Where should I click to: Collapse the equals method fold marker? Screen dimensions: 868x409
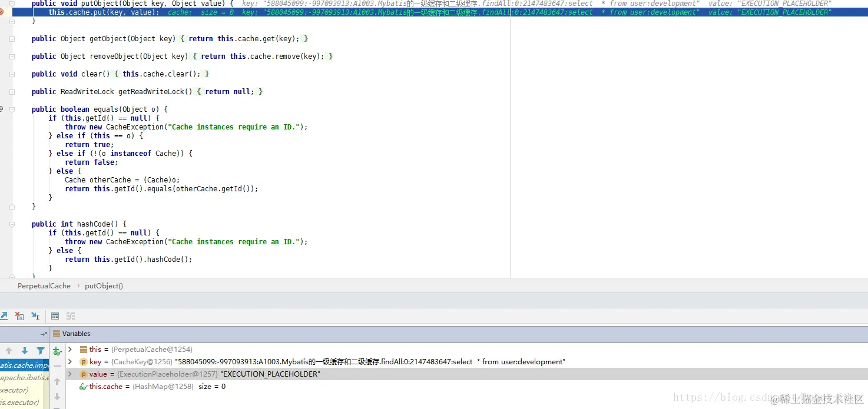point(12,109)
